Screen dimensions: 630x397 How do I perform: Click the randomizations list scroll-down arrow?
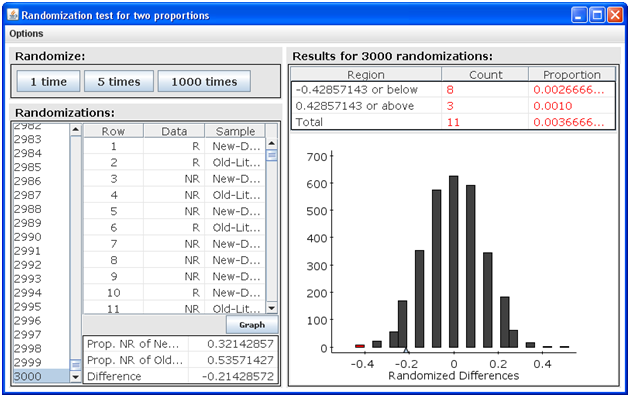pyautogui.click(x=76, y=377)
